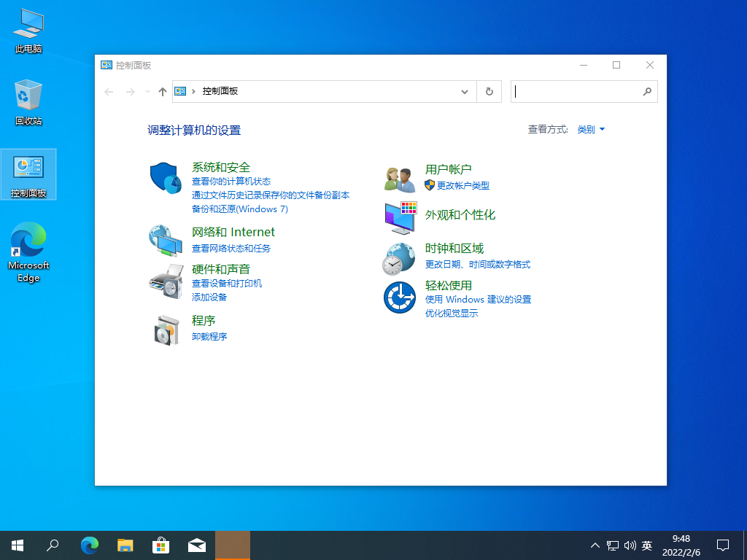Click the 轻松使用 accessibility icon

pyautogui.click(x=399, y=297)
